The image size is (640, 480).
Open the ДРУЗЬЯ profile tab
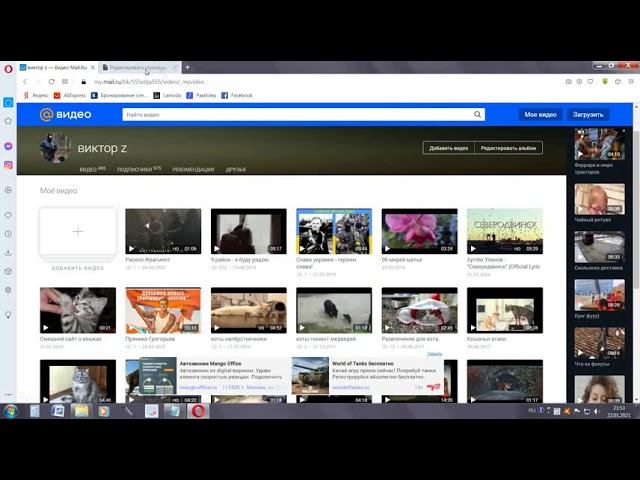click(236, 169)
